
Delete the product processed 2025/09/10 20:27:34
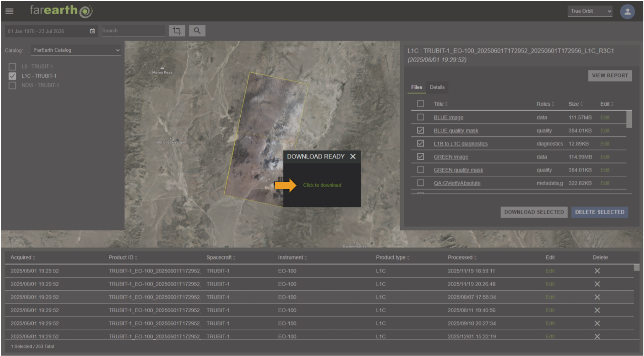(597, 323)
